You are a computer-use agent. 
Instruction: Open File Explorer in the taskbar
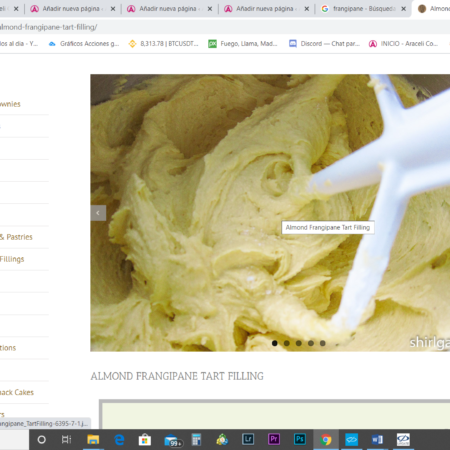point(93,440)
